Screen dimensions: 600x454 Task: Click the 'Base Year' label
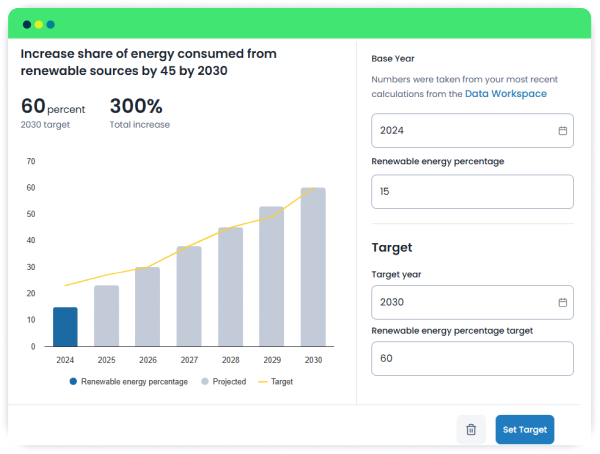(393, 59)
